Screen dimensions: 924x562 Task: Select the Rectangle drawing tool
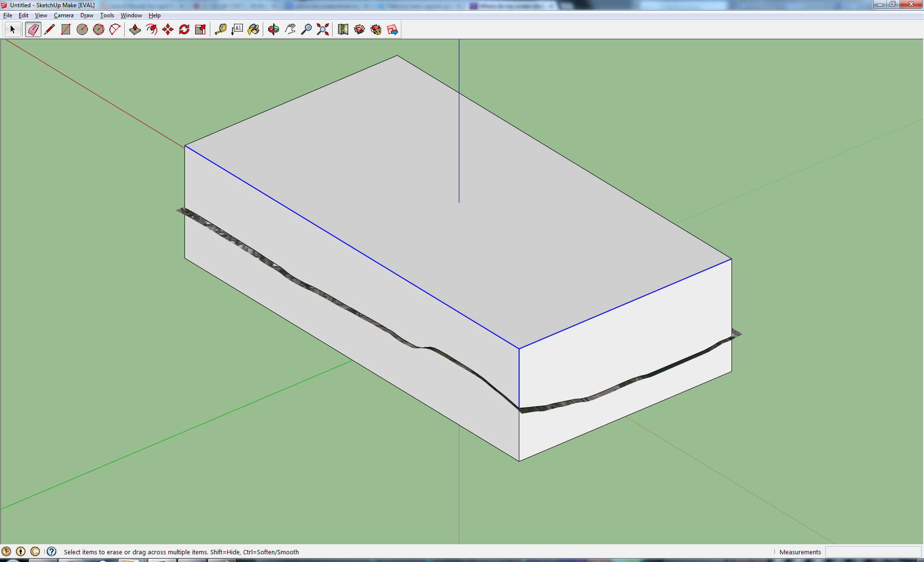66,30
